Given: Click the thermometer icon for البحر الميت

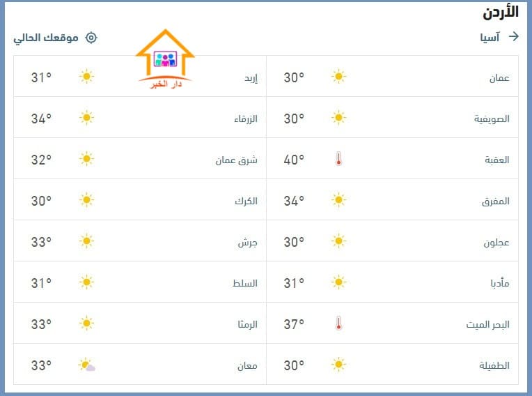Looking at the screenshot, I should click(338, 323).
